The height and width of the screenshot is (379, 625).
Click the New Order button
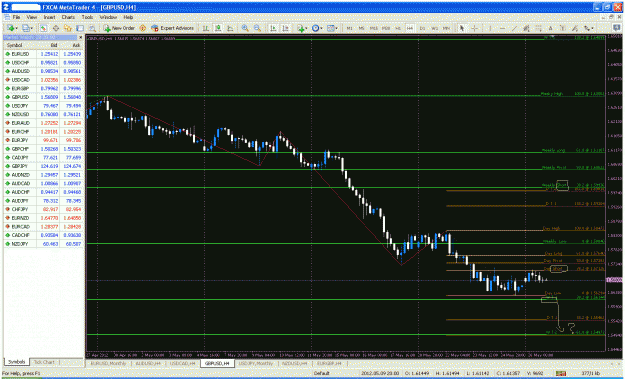(119, 28)
